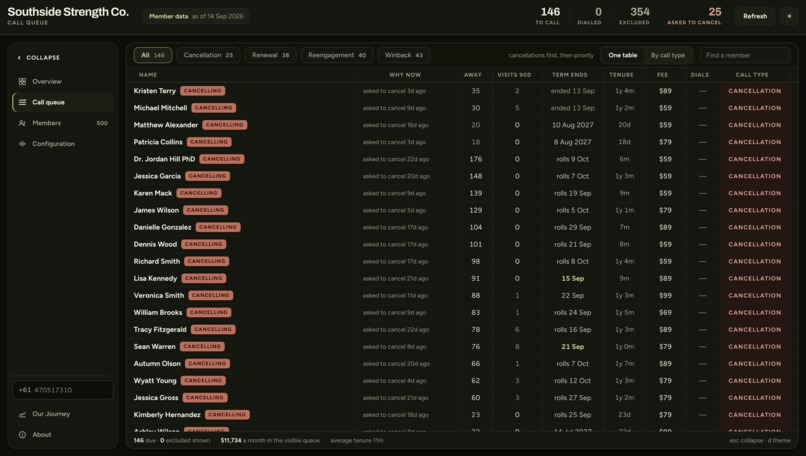Sort by the Fee column header
This screenshot has width=806, height=456.
pyautogui.click(x=662, y=75)
